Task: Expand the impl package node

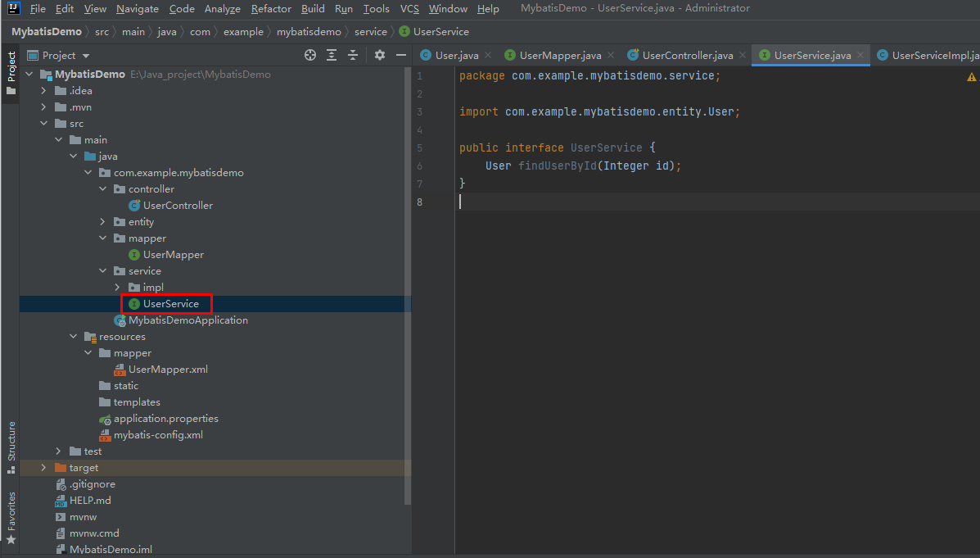Action: 117,287
